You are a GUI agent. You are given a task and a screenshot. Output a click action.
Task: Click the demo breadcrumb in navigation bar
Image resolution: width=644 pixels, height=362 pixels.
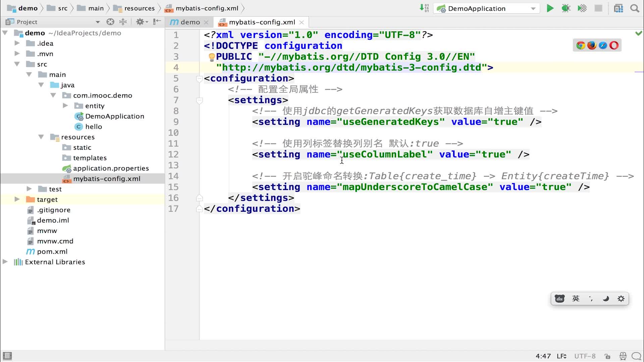[23, 8]
